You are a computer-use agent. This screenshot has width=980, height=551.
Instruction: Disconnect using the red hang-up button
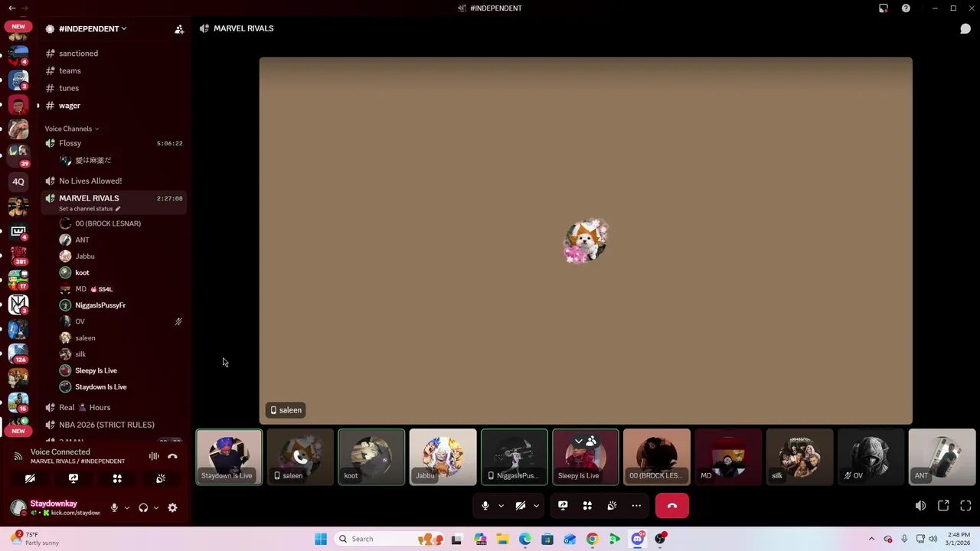[672, 506]
